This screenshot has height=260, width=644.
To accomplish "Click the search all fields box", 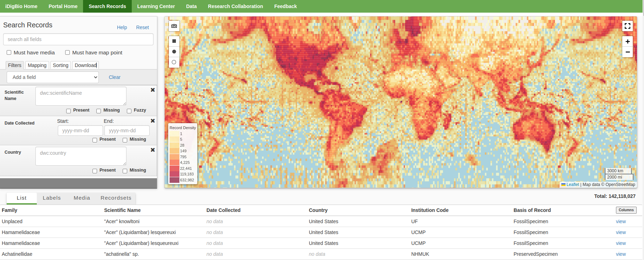I will pyautogui.click(x=78, y=39).
